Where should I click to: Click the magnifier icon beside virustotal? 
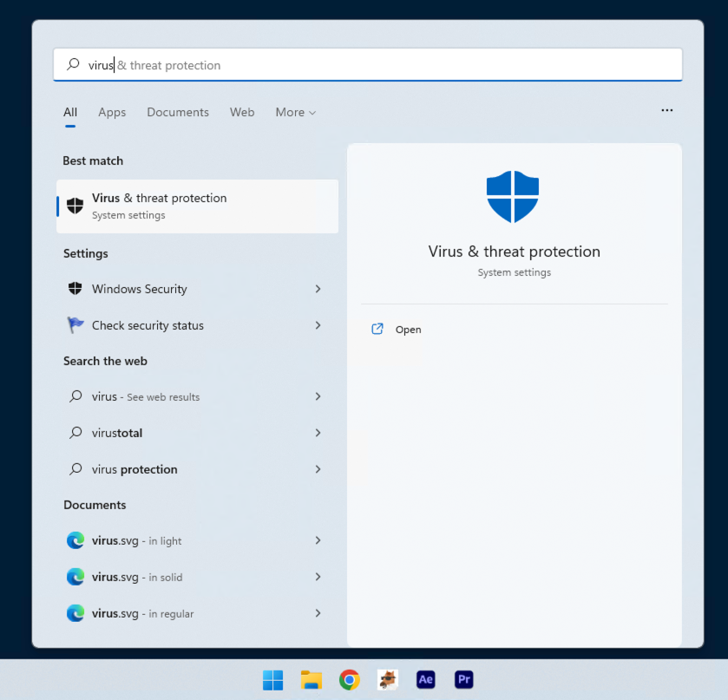point(75,433)
